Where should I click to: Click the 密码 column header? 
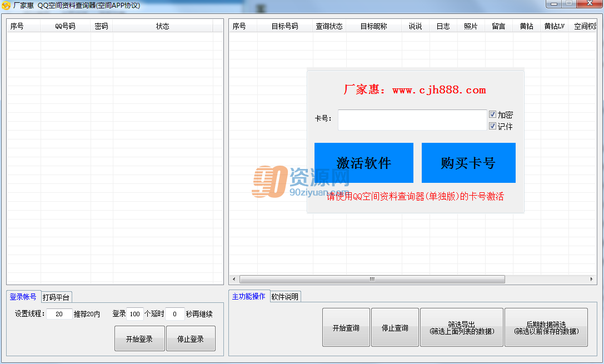coord(101,26)
